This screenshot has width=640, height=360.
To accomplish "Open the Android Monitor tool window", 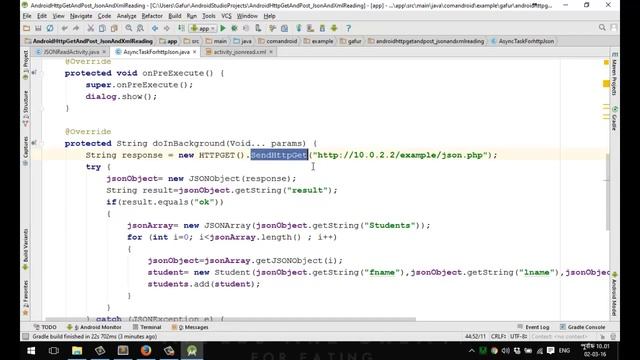I will (x=94, y=327).
